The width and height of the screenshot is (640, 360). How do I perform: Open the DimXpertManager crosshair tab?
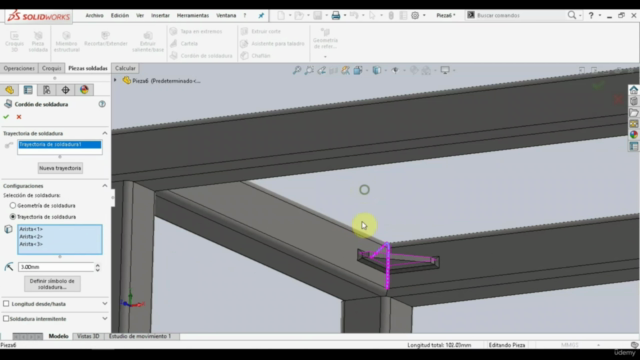[66, 90]
